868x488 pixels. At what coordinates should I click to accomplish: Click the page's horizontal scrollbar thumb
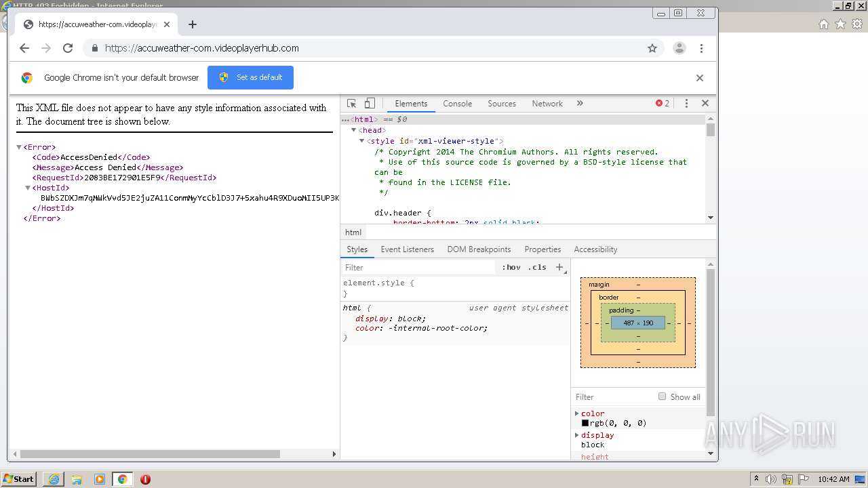[x=150, y=454]
